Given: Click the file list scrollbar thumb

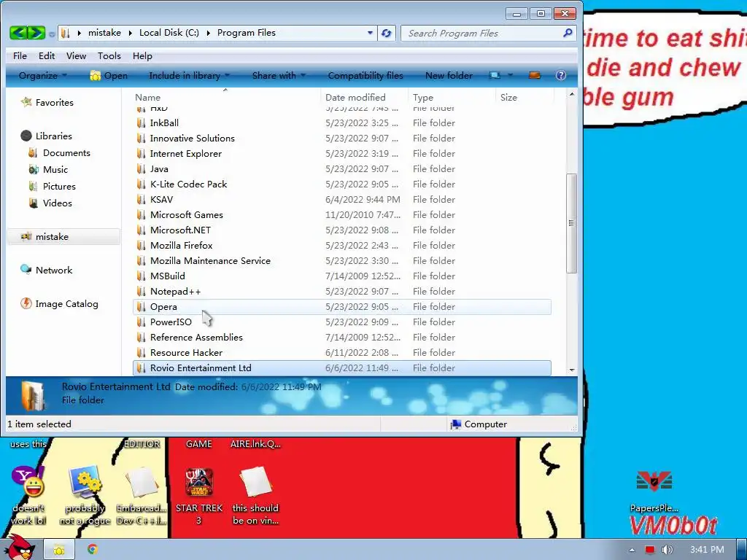Looking at the screenshot, I should (571, 223).
